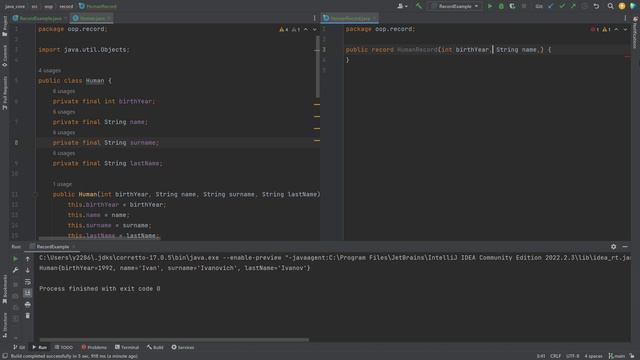Click the '4 spaces' indent setting in status bar
640x360 pixels.
click(593, 356)
